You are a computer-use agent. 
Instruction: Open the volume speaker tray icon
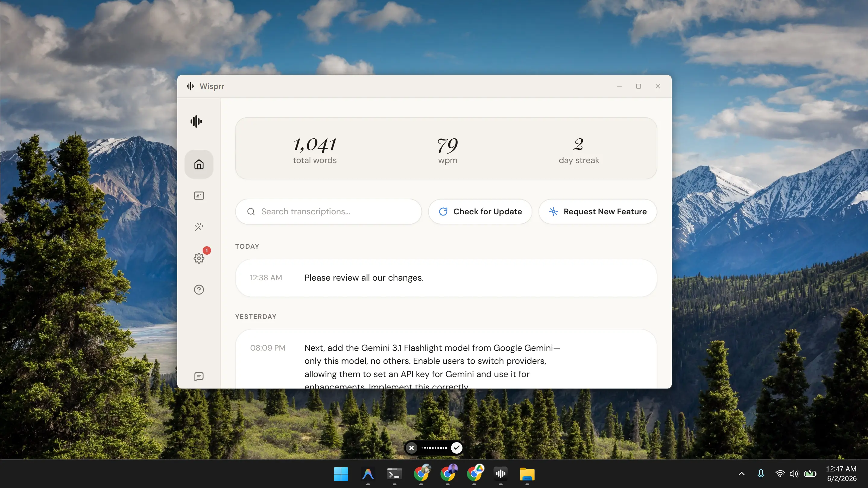point(794,474)
